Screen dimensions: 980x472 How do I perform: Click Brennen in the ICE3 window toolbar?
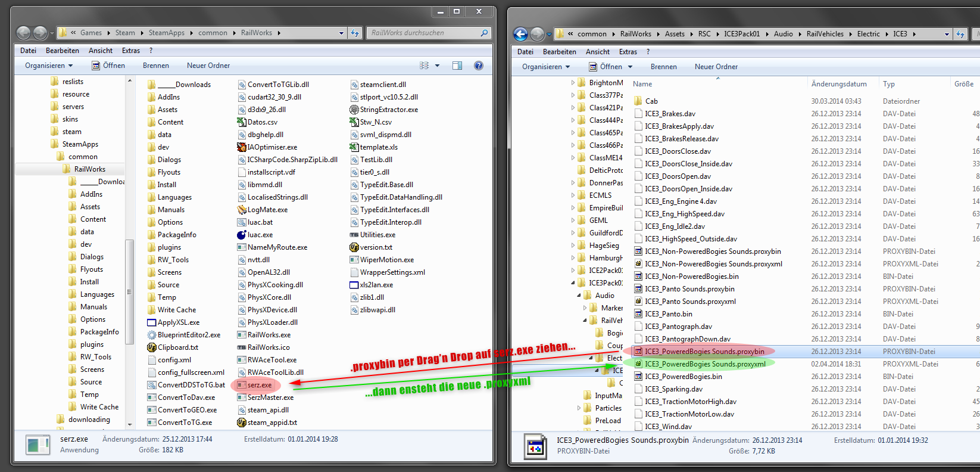[x=664, y=67]
